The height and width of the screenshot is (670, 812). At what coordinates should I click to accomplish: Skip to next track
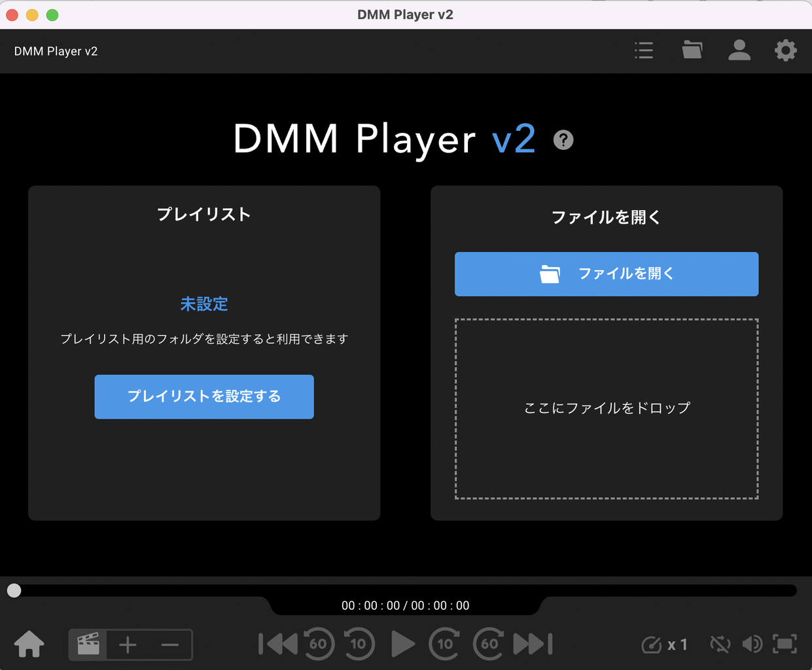(x=533, y=644)
